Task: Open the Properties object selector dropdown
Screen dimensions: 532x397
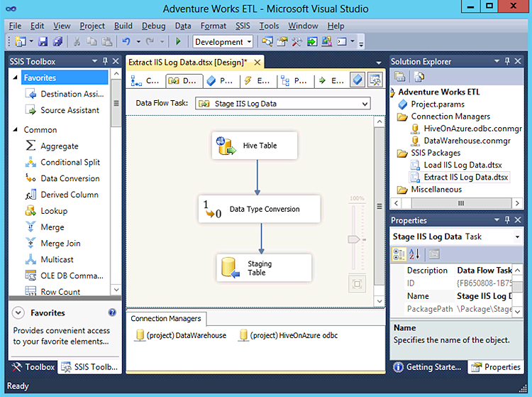Action: pyautogui.click(x=517, y=236)
